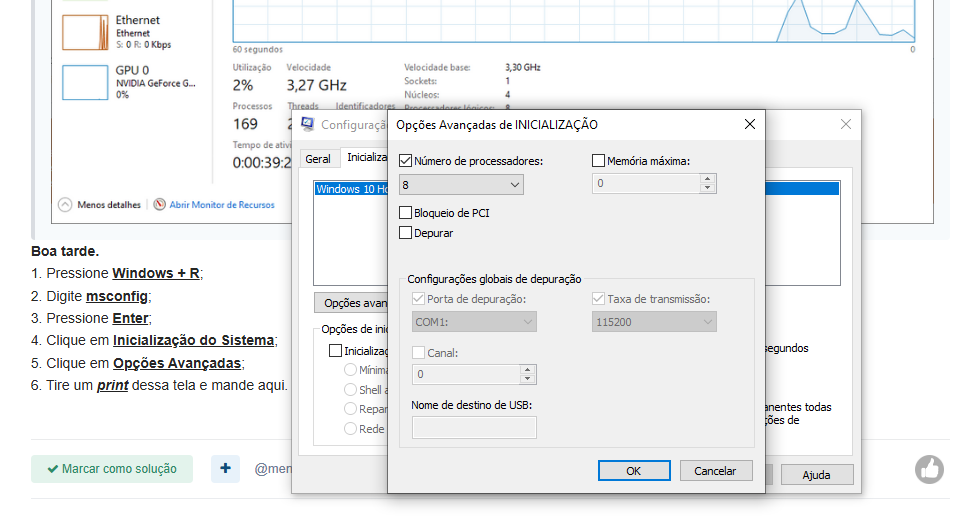Click the msconfig window title icon

tap(309, 125)
